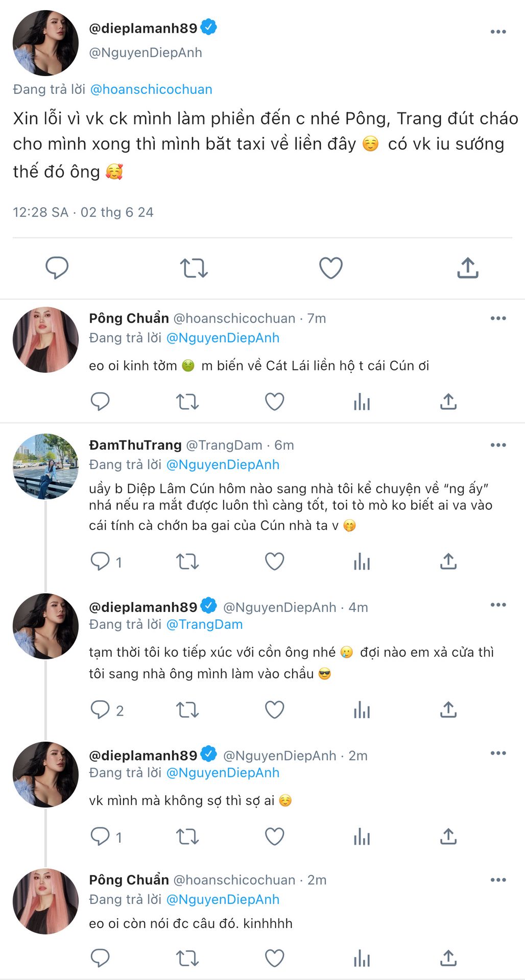The height and width of the screenshot is (980, 525).
Task: Like the last "eo oi còn nói" reply
Action: [x=274, y=958]
